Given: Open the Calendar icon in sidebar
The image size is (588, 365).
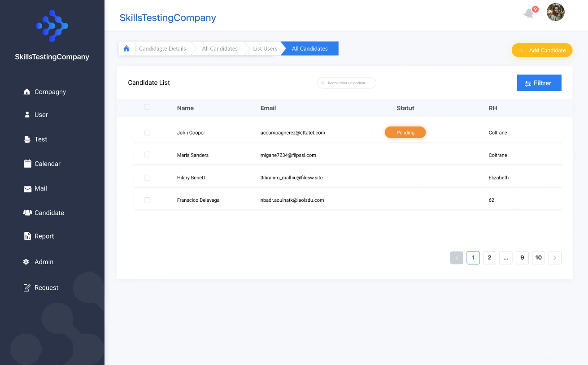Looking at the screenshot, I should coord(27,164).
